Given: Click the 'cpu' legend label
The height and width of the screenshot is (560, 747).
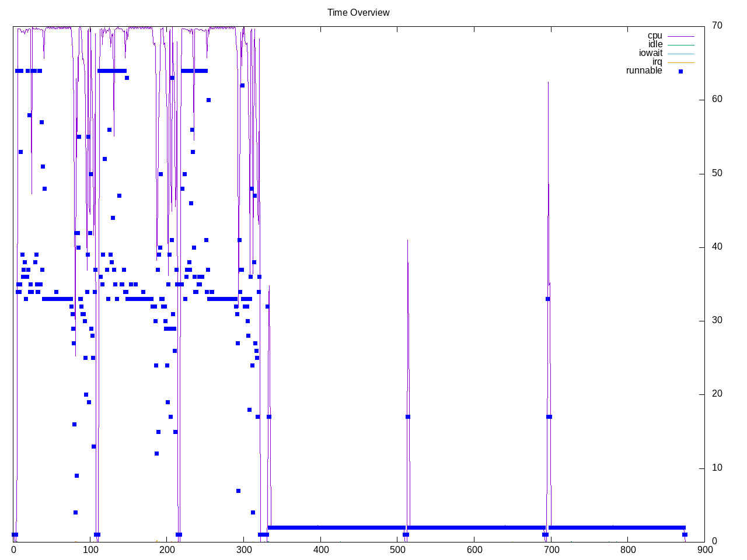Looking at the screenshot, I should click(x=655, y=36).
